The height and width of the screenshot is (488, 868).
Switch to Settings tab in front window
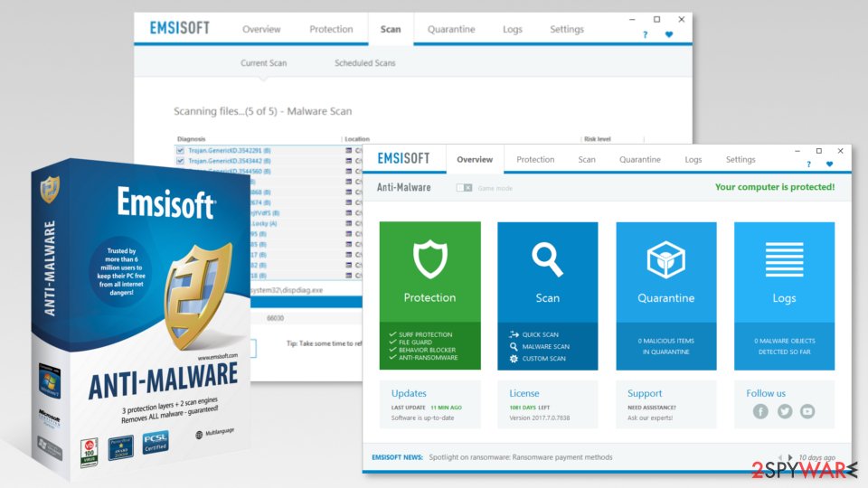741,159
